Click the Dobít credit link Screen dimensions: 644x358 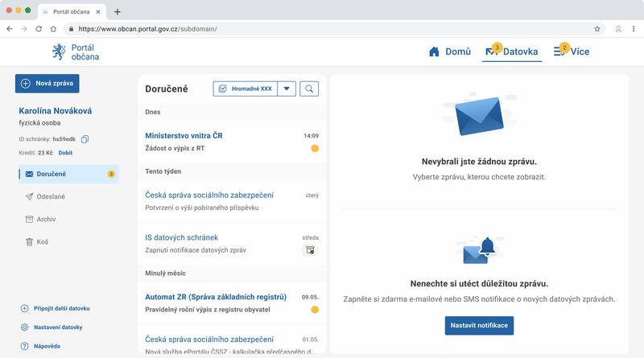65,153
